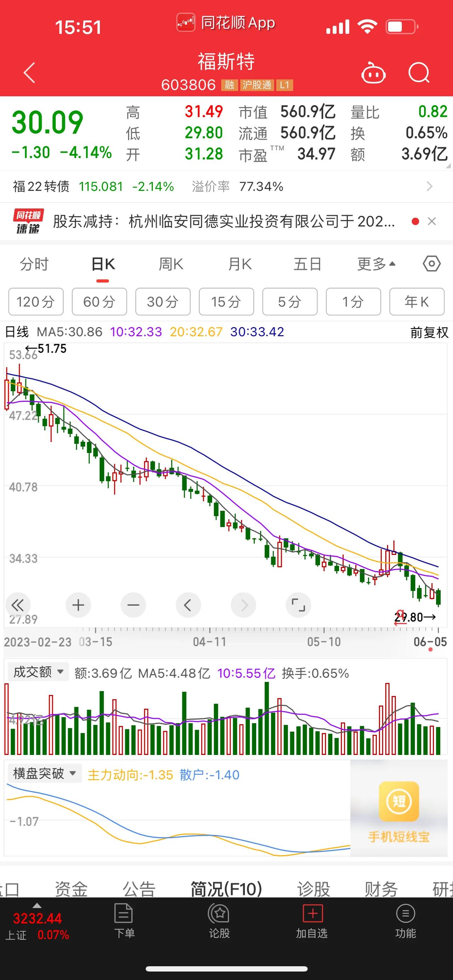The width and height of the screenshot is (453, 980).
Task: Tap the back arrow in the header
Action: 30,72
